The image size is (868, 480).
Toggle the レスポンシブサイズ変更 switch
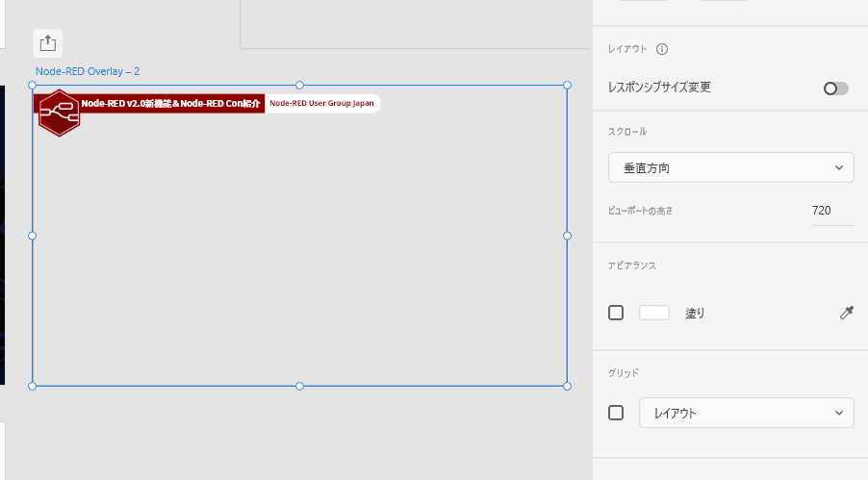click(835, 88)
